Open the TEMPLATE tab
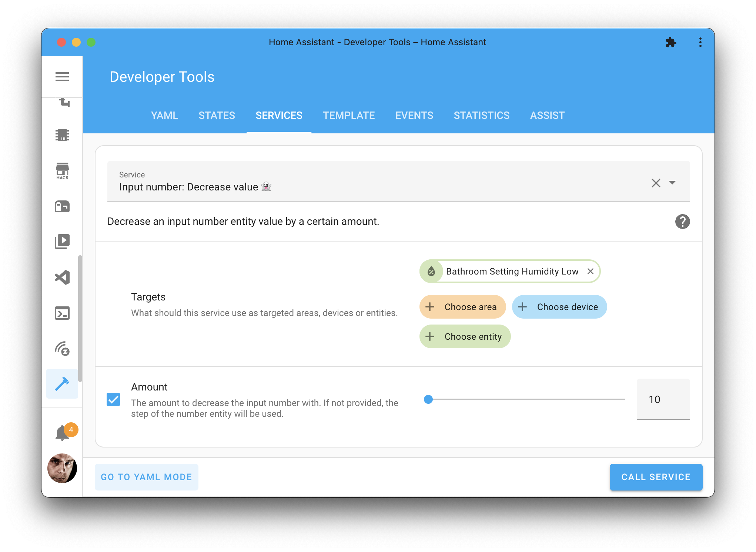Image resolution: width=756 pixels, height=552 pixels. (x=348, y=115)
